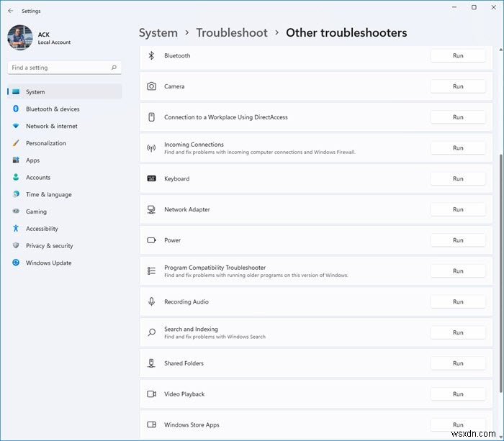Open the Gaming settings label

36,212
